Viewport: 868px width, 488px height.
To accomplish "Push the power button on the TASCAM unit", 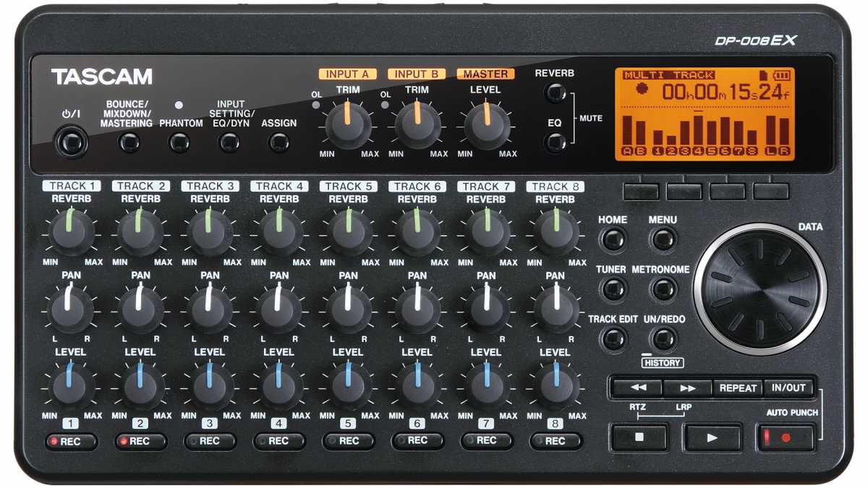I will [71, 140].
